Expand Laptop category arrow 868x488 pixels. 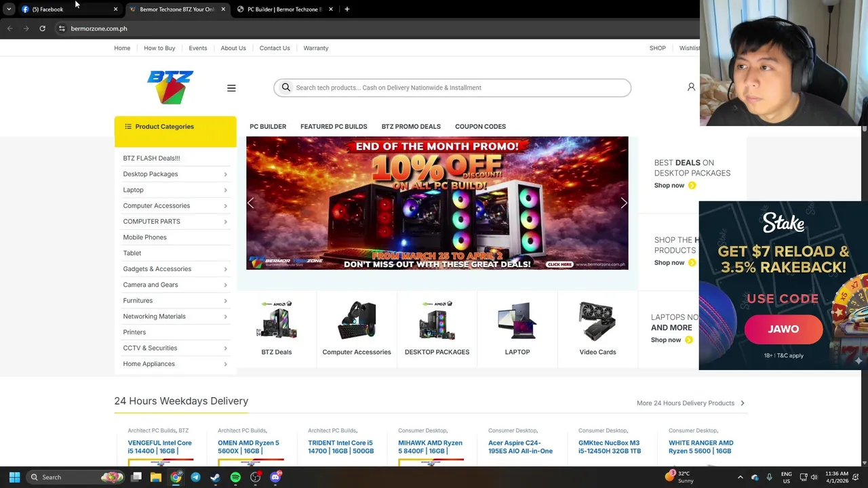[x=225, y=190]
